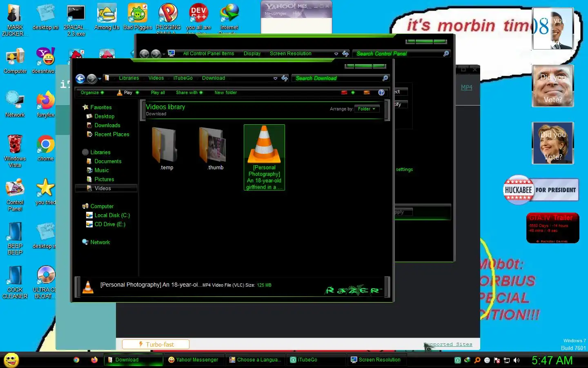588x368 pixels.
Task: Switch to Yahoo! Messenger taskbar button
Action: click(x=194, y=360)
